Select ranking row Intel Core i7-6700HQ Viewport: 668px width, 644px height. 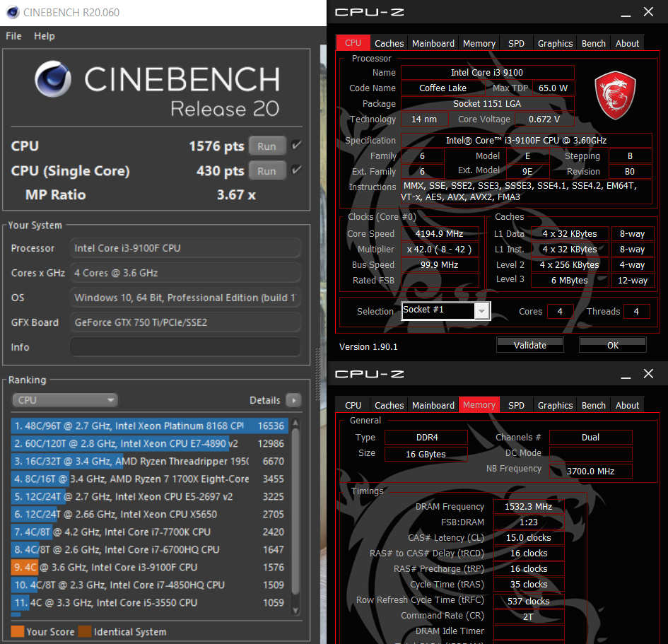149,549
